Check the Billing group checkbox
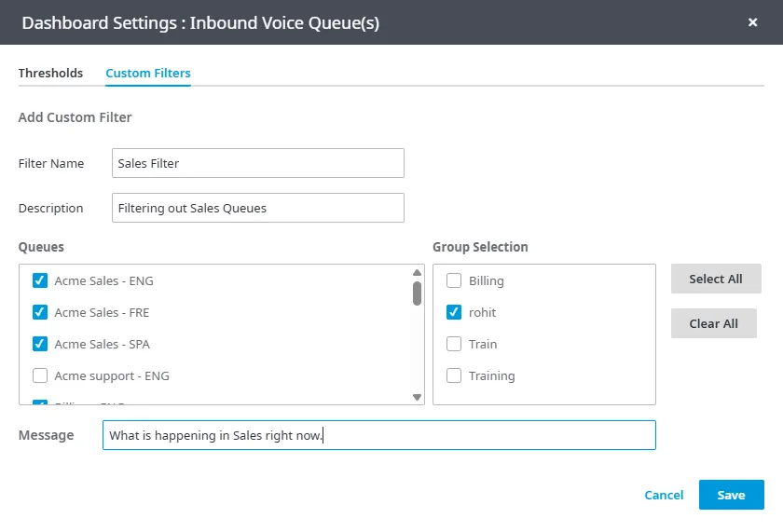Viewport: 783px width, 532px height. coord(453,280)
